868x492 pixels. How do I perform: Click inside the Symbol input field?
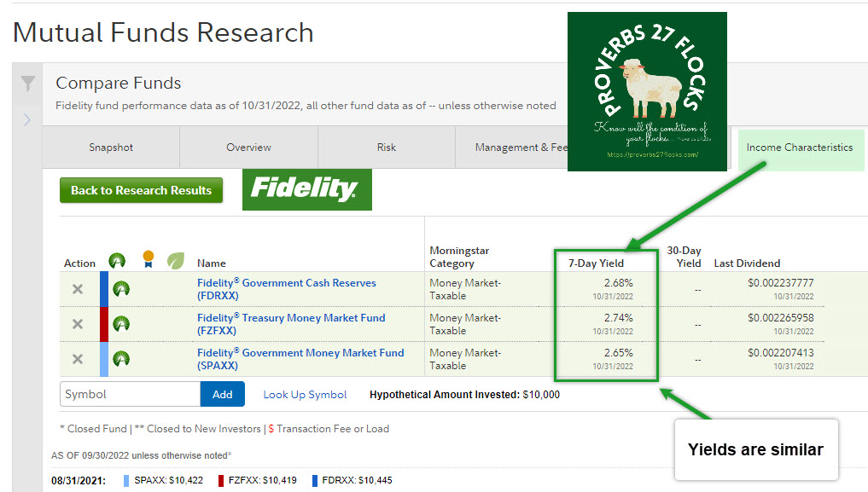(x=128, y=394)
